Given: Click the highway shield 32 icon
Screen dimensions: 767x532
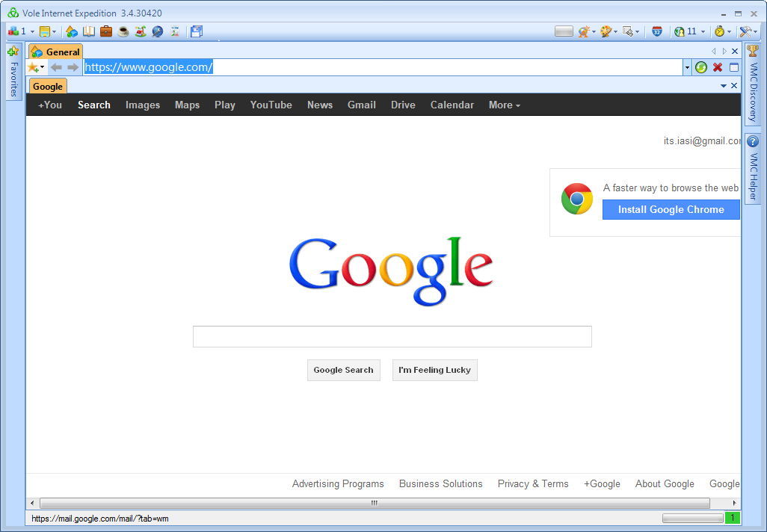Looking at the screenshot, I should tap(657, 31).
